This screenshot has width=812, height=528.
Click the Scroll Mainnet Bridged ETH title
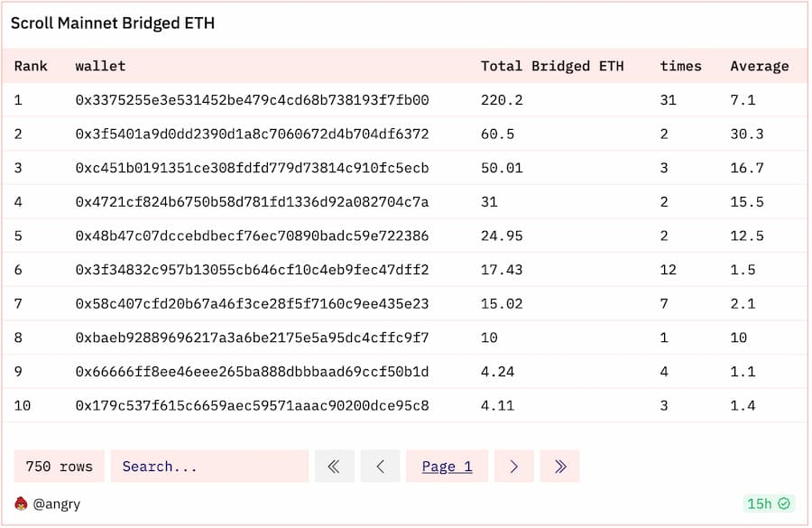point(113,23)
